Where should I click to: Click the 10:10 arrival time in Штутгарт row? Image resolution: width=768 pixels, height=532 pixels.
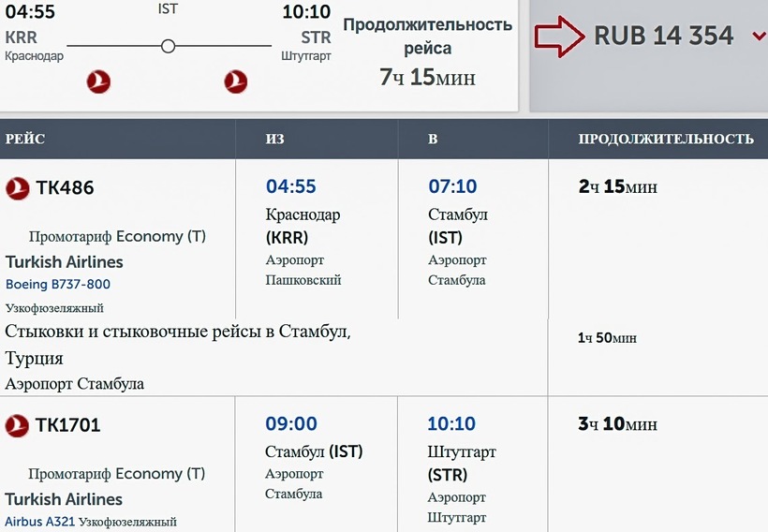tap(451, 424)
